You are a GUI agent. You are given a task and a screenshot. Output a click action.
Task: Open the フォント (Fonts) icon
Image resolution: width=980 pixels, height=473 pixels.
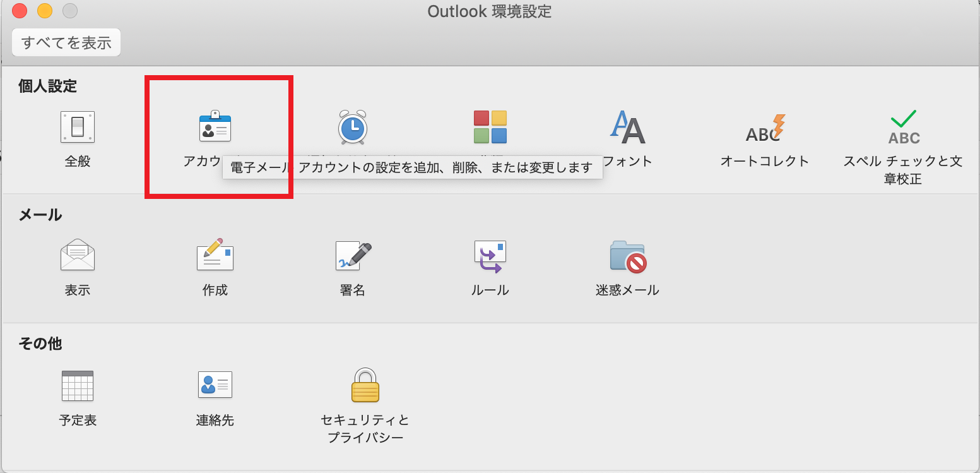(627, 127)
